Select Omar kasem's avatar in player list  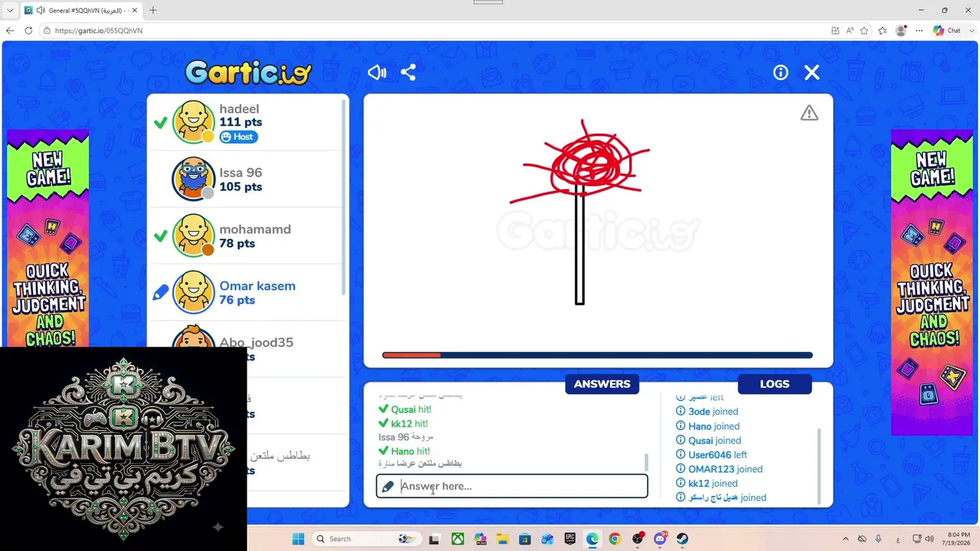[x=193, y=292]
